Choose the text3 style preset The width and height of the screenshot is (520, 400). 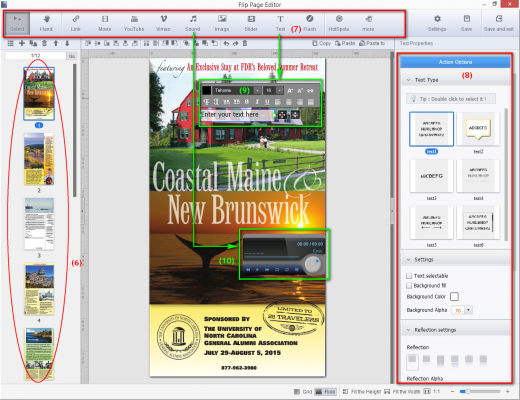click(431, 176)
